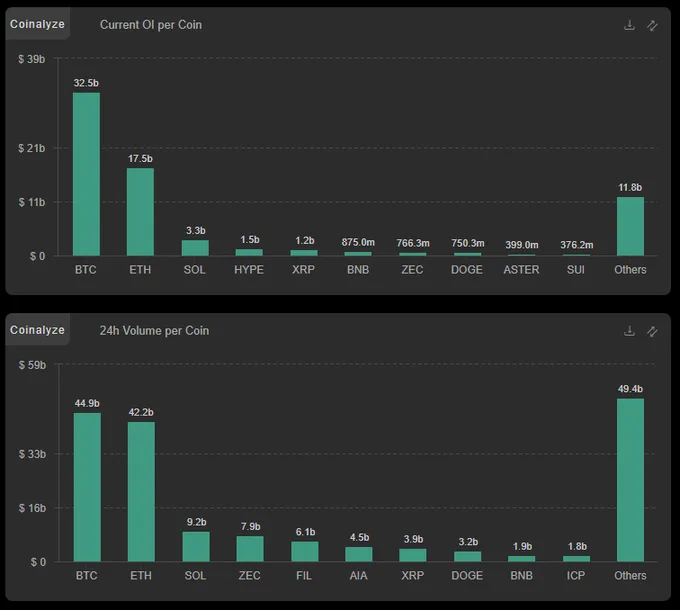Select the BTC bar in Current OI chart
This screenshot has width=680, height=610.
[x=86, y=174]
